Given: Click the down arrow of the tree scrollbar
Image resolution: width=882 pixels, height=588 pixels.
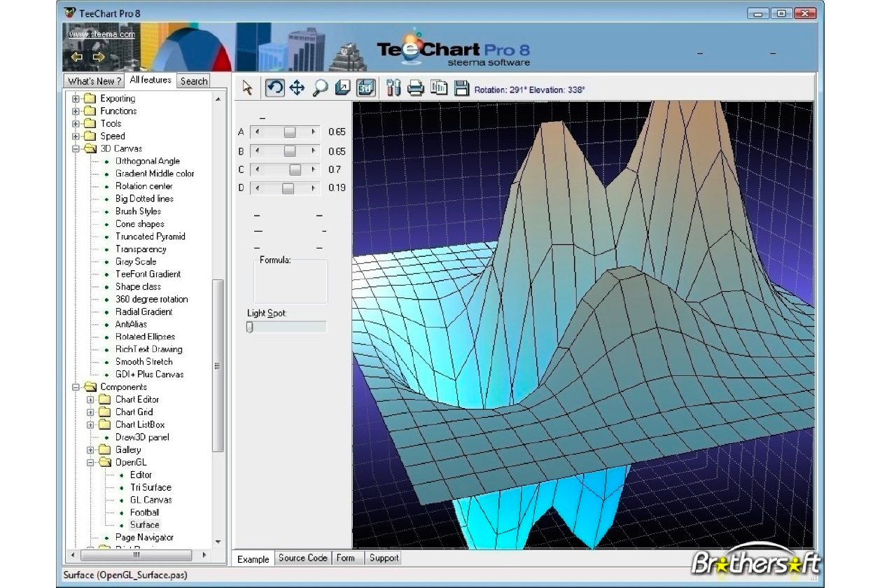Looking at the screenshot, I should (218, 542).
